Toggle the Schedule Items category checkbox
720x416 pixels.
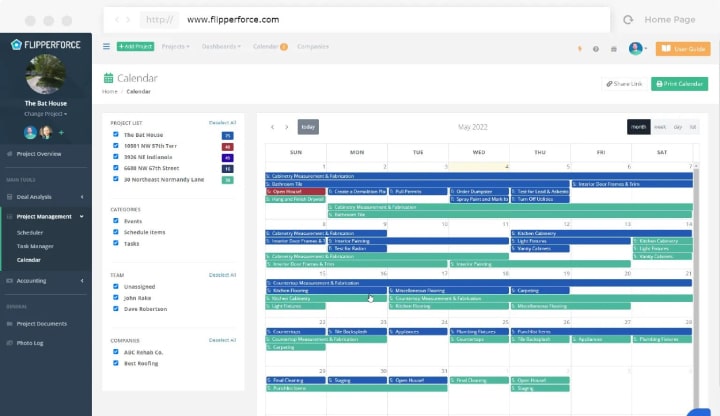click(116, 232)
